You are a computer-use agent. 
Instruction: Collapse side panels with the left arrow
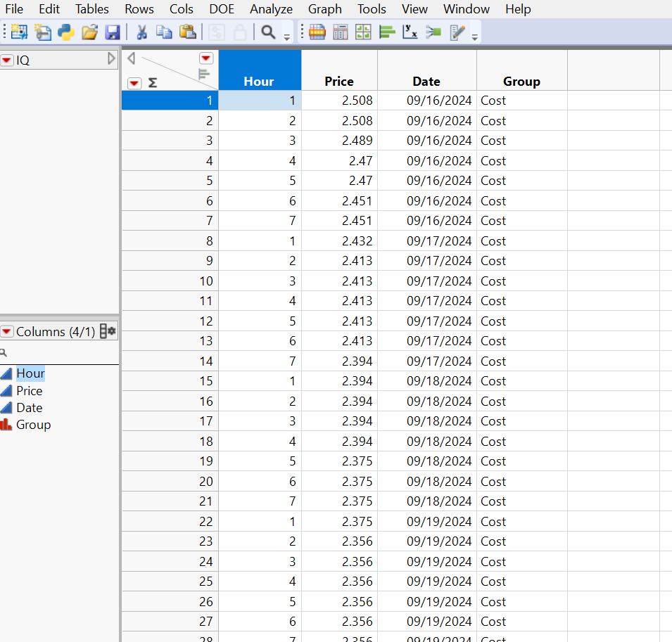tap(132, 58)
